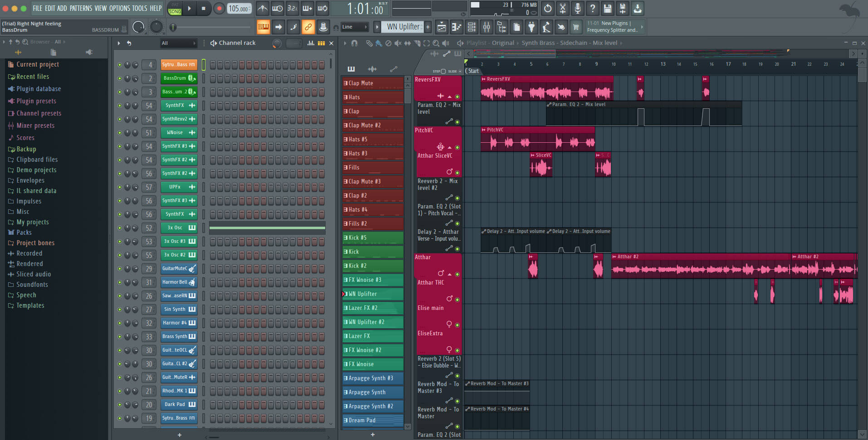Open the TOOLS menu
Screen dimensions: 868x440
tap(140, 8)
